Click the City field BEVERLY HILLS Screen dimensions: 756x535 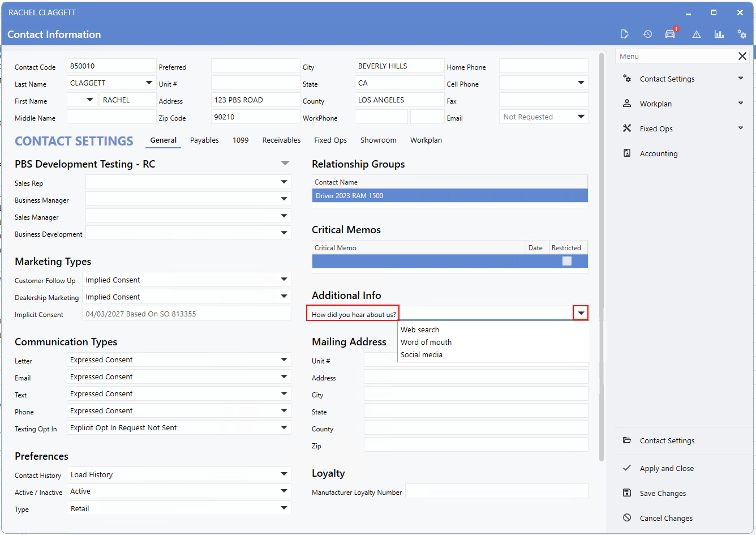pos(400,66)
